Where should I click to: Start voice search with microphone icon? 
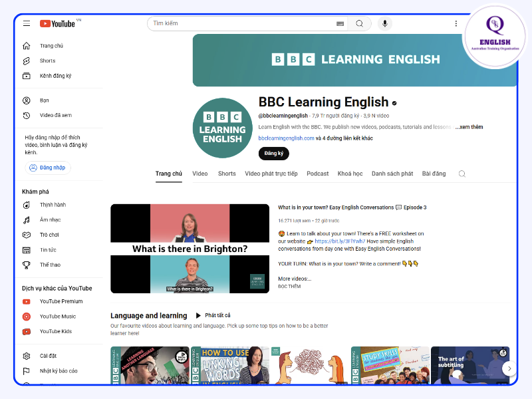[385, 23]
